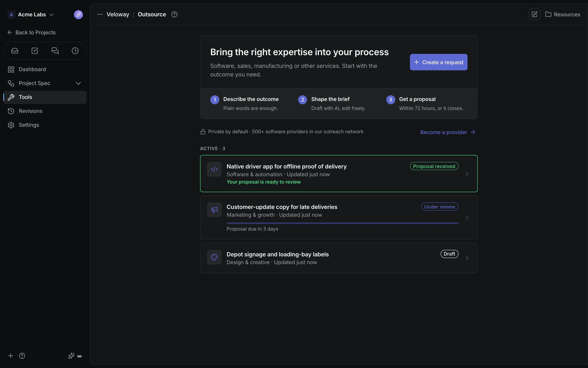This screenshot has width=588, height=368.
Task: Open Resources folder button
Action: (x=563, y=14)
